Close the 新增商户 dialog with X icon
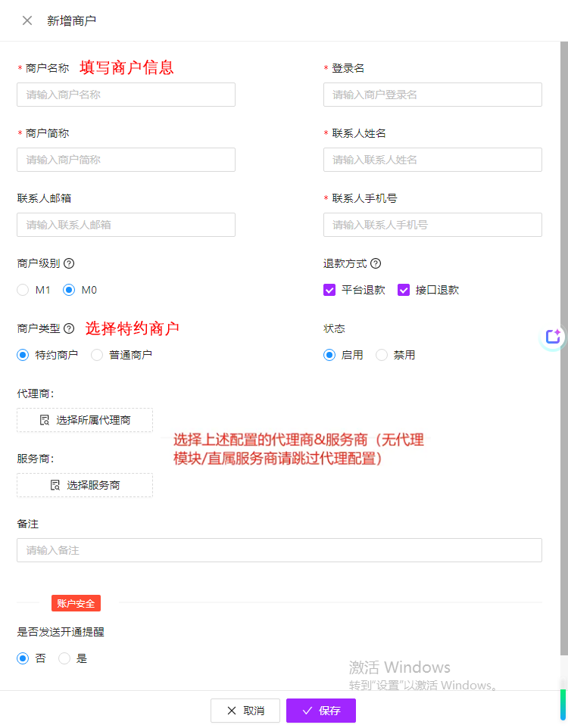 pos(27,20)
